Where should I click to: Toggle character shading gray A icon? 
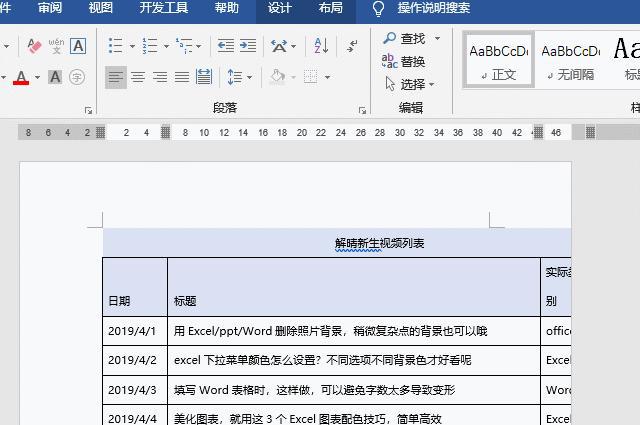[55, 77]
